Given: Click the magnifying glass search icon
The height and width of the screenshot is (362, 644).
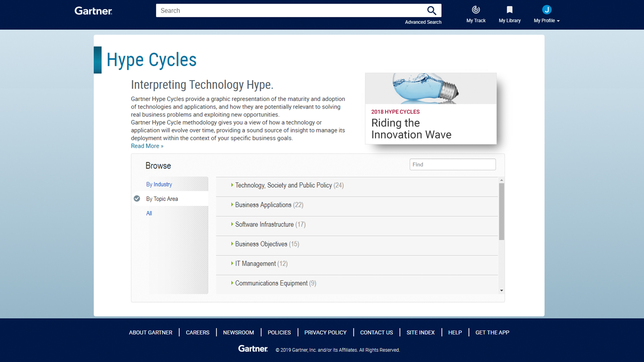Looking at the screenshot, I should coord(431,11).
